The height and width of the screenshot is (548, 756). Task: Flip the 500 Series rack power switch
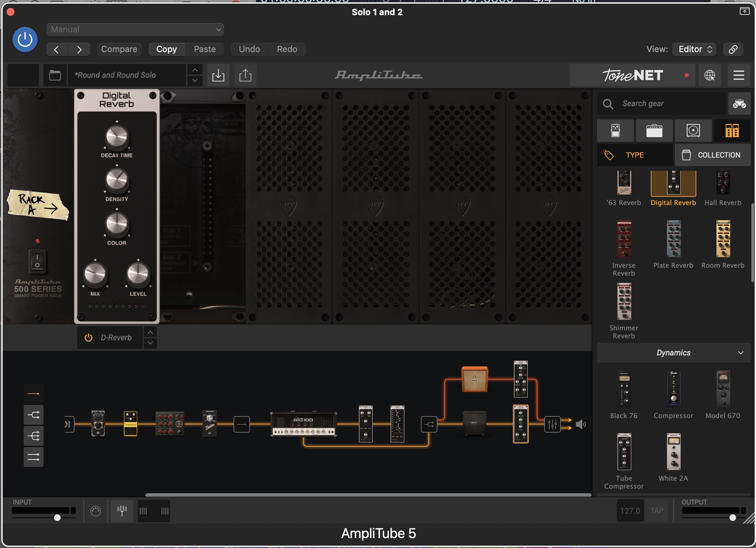(x=37, y=261)
